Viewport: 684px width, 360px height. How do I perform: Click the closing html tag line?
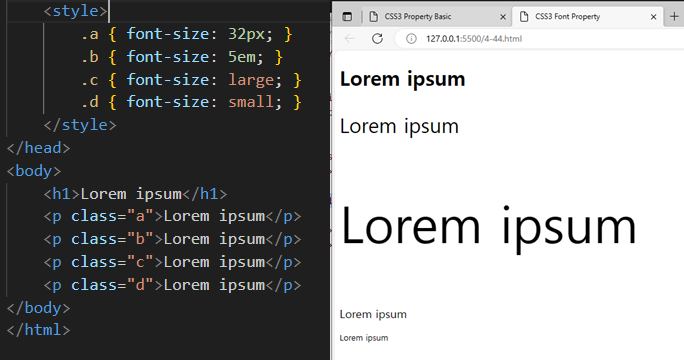(x=38, y=330)
